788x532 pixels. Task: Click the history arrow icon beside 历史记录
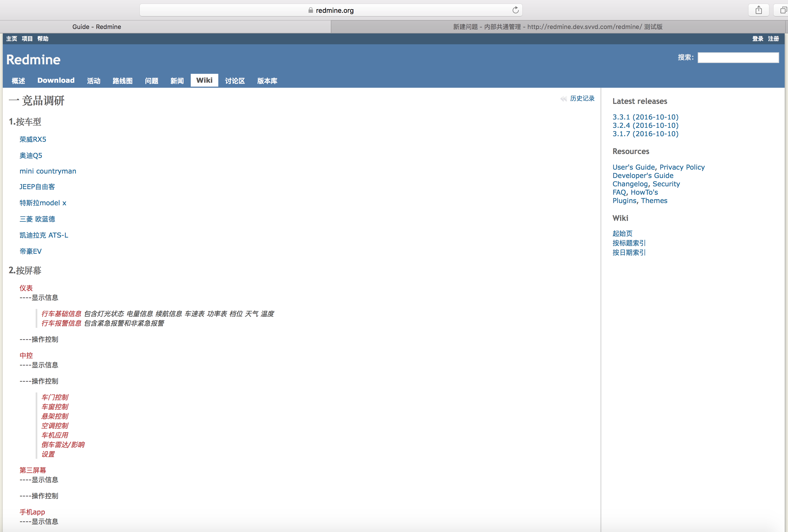coord(564,99)
